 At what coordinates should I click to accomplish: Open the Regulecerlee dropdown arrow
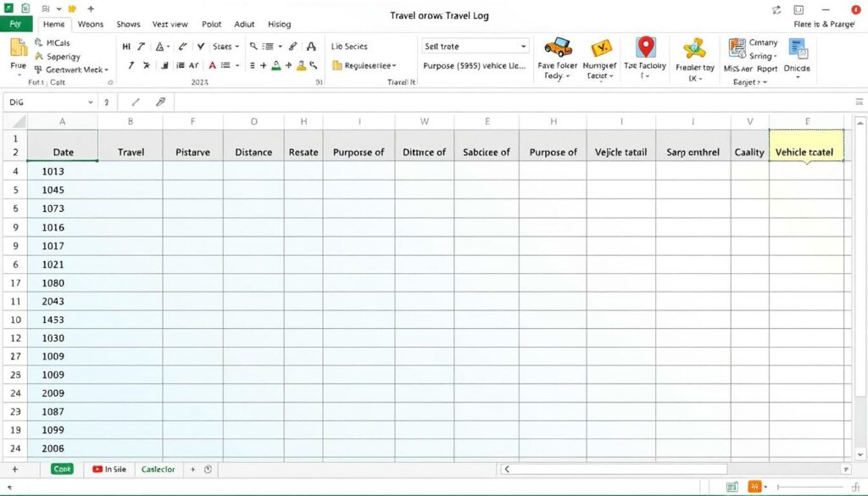click(394, 66)
